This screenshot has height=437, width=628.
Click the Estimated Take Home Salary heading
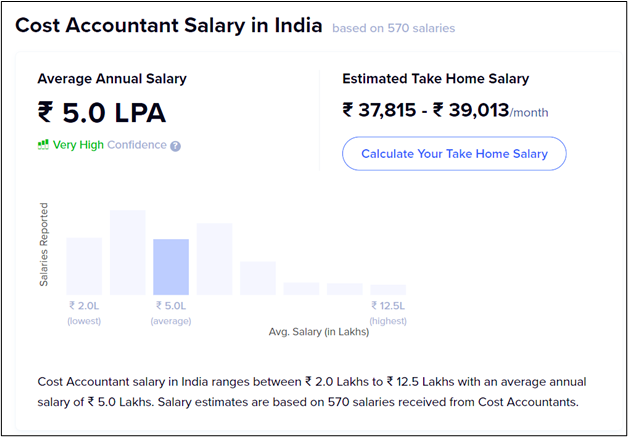[436, 79]
